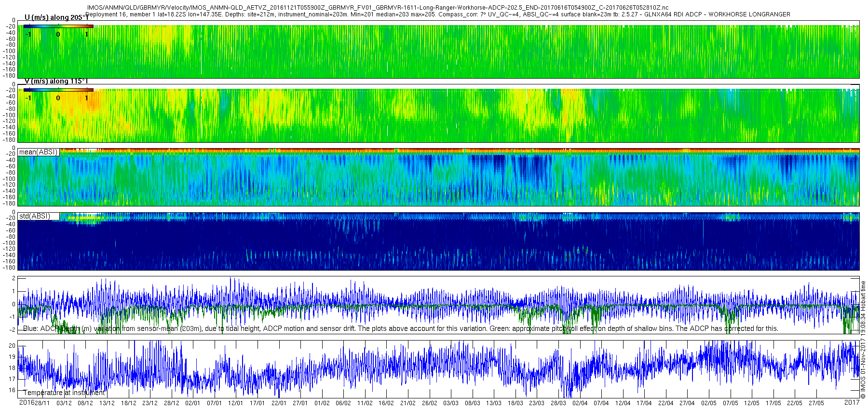Click the U velocity panel colorbar

[58, 26]
